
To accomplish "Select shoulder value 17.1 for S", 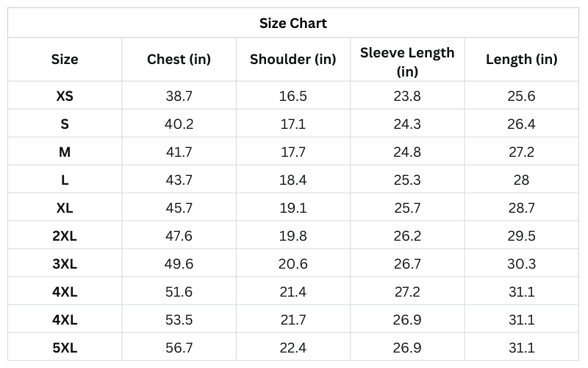I will pyautogui.click(x=293, y=124).
